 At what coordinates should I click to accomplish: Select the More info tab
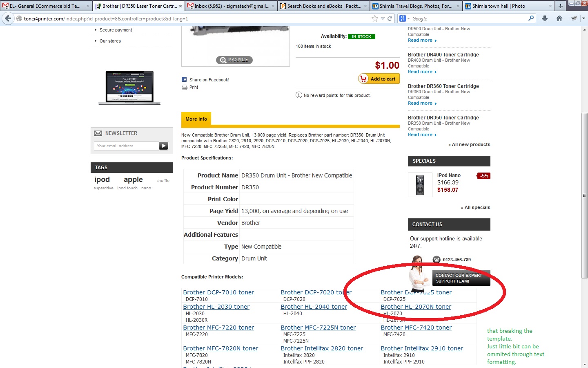[196, 119]
